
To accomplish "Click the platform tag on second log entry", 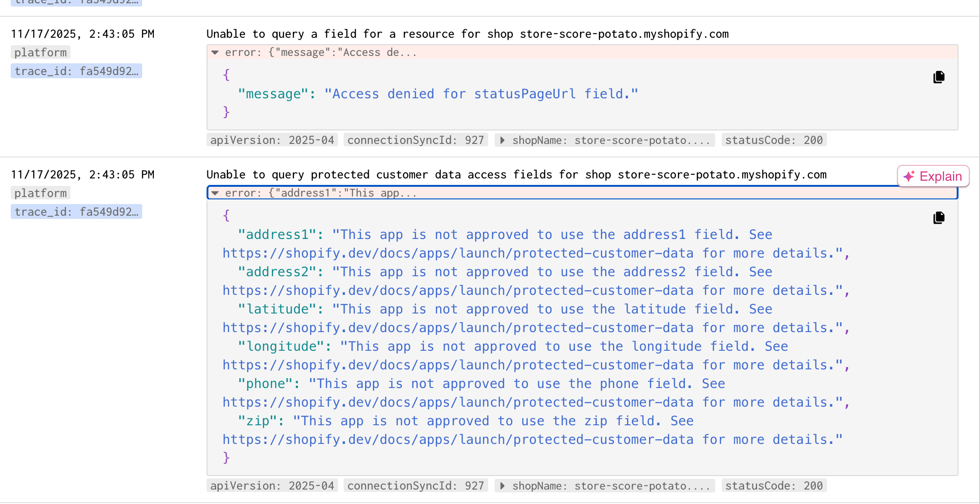I will coord(41,193).
